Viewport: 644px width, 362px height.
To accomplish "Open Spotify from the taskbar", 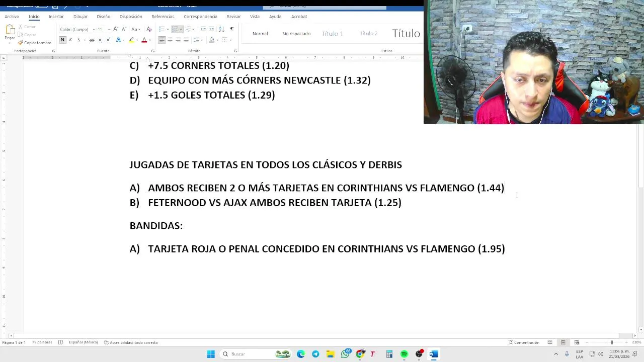I will (x=404, y=354).
